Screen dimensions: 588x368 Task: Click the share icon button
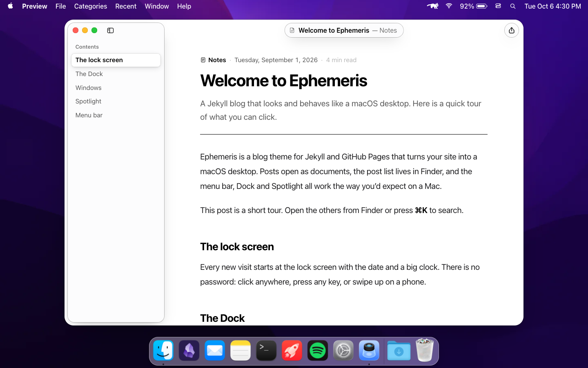point(511,30)
